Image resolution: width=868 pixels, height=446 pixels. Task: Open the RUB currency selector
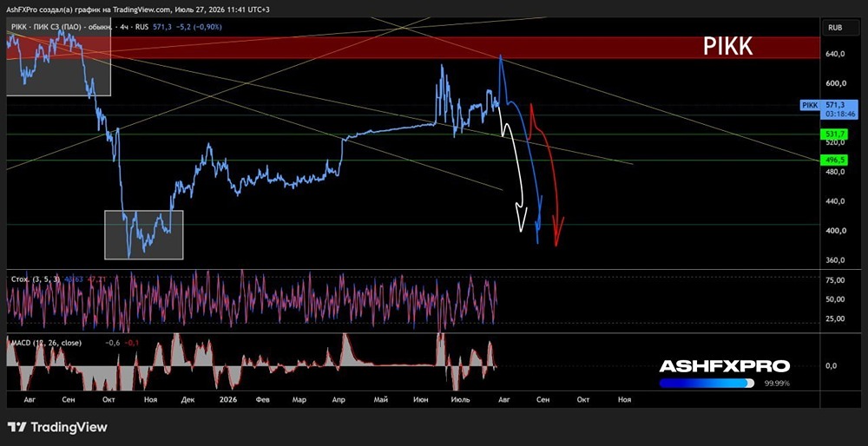[x=833, y=27]
